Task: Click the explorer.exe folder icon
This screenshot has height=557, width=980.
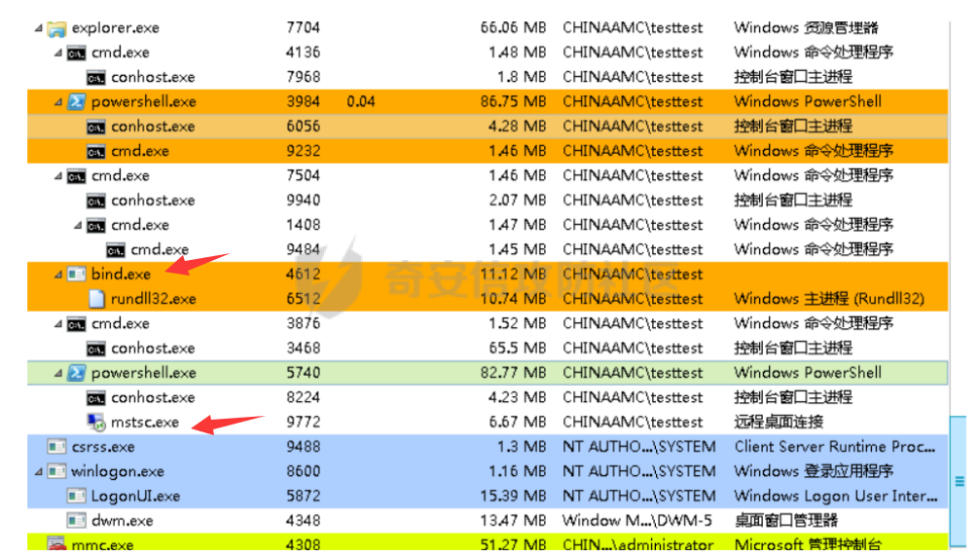Action: (x=56, y=28)
